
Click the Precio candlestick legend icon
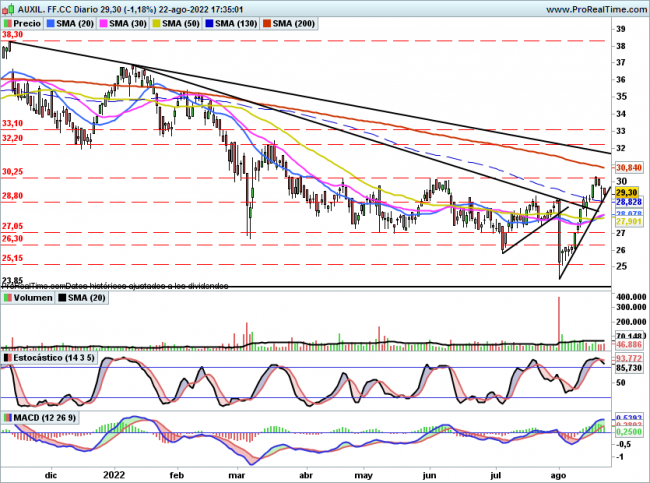8,20
